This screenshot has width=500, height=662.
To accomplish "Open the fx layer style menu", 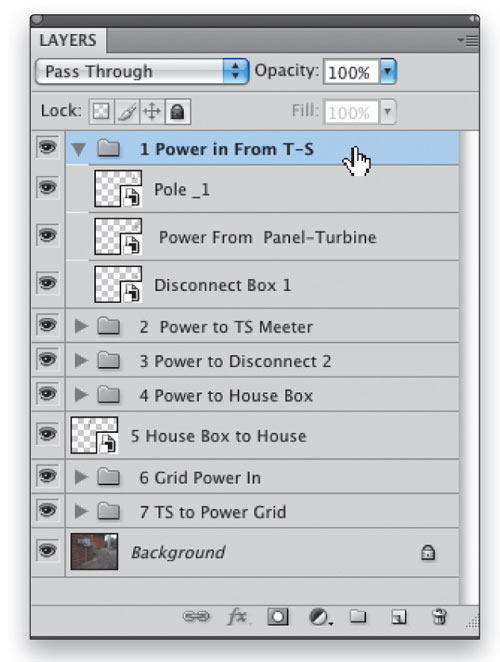I will [x=237, y=617].
